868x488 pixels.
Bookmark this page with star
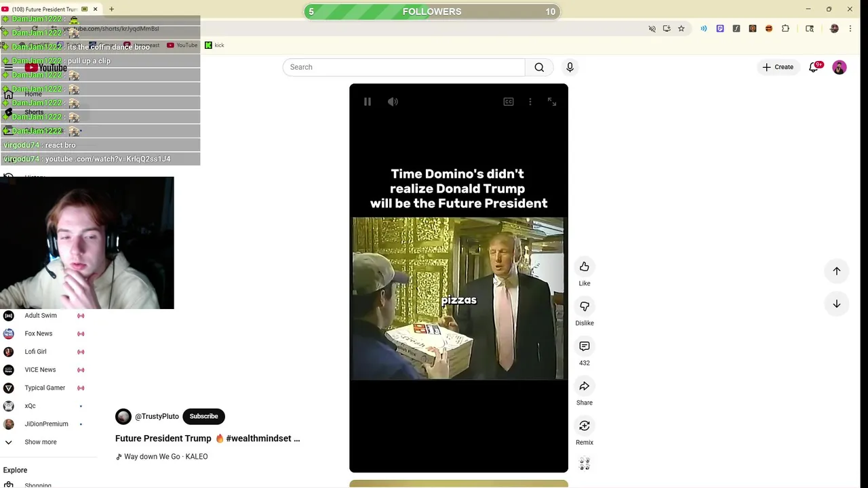tap(682, 28)
